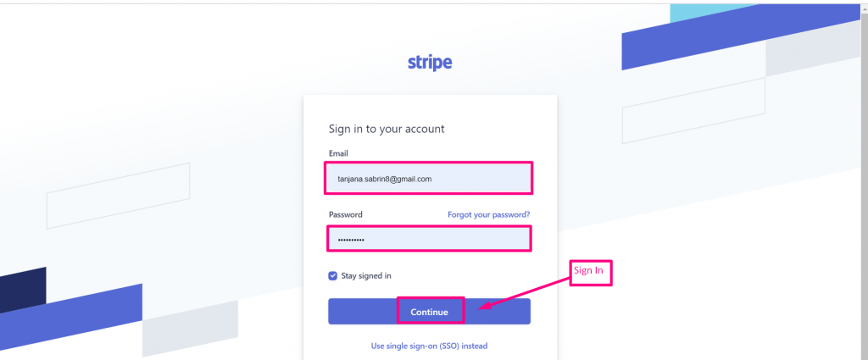Click the Stay signed in label text

(x=366, y=276)
